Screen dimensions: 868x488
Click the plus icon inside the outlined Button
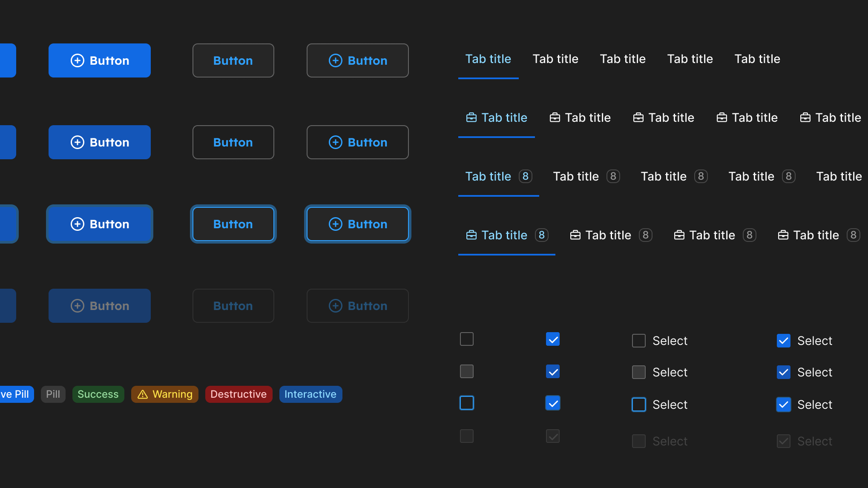pyautogui.click(x=336, y=60)
